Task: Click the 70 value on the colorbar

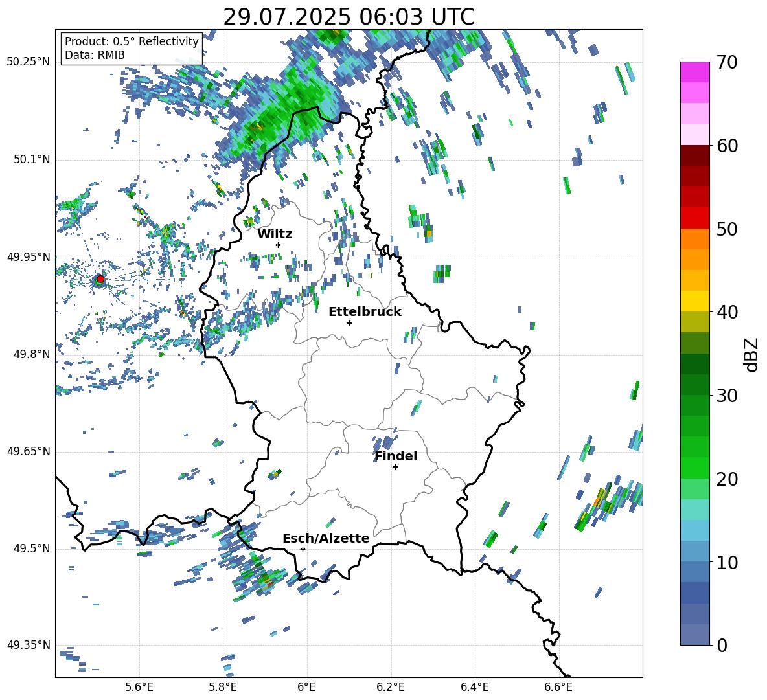Action: [x=727, y=63]
